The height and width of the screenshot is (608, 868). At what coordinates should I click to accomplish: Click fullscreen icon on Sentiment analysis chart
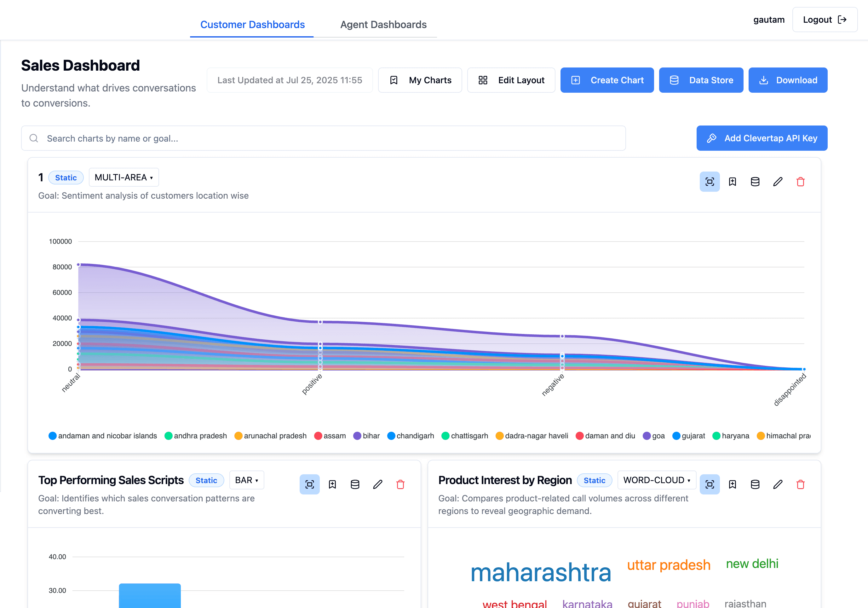[710, 182]
